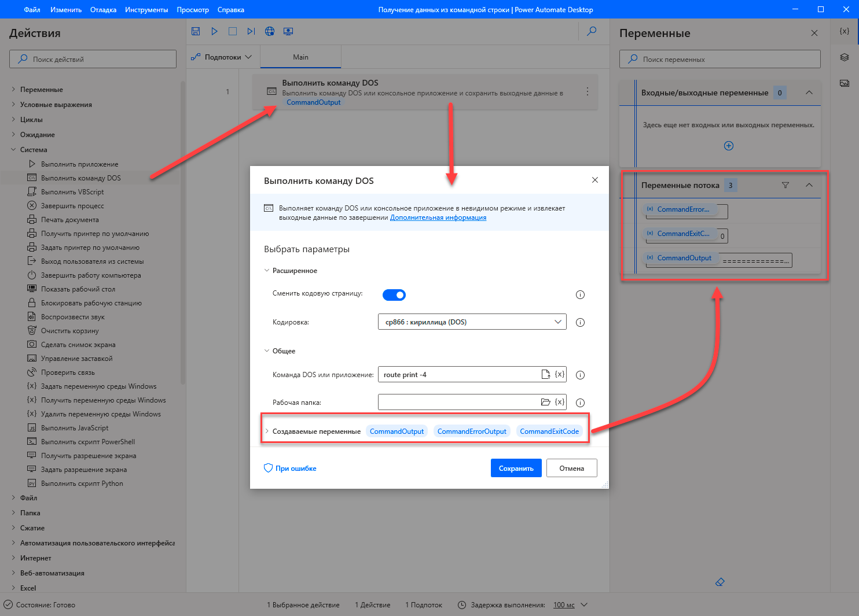Image resolution: width=859 pixels, height=616 pixels.
Task: Click info icon next to encoding dropdown
Action: pyautogui.click(x=580, y=323)
